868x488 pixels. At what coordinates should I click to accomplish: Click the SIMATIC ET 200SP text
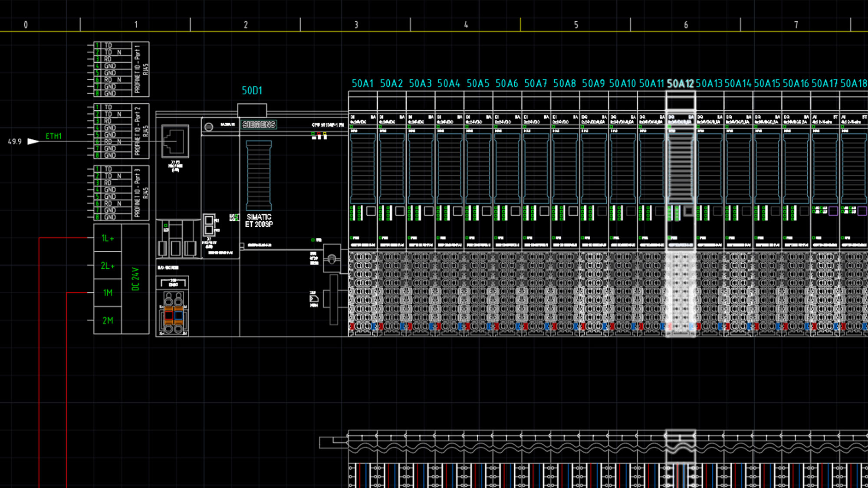[259, 220]
